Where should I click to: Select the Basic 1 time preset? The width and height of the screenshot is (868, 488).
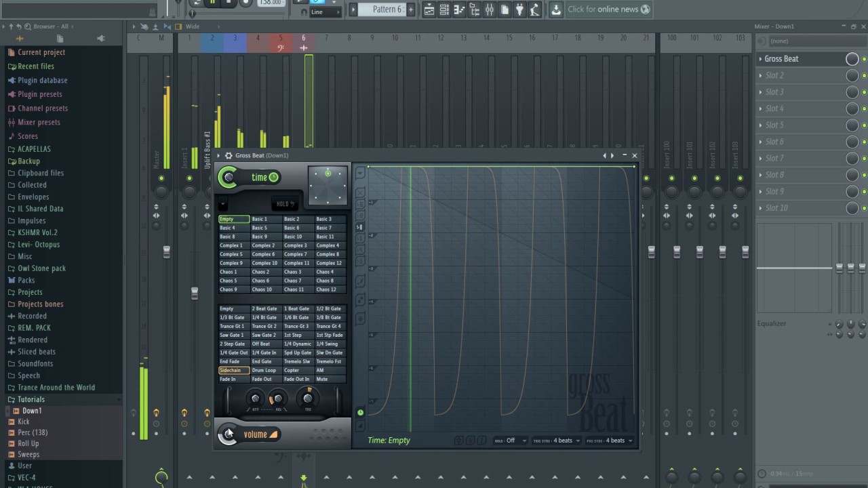(266, 220)
